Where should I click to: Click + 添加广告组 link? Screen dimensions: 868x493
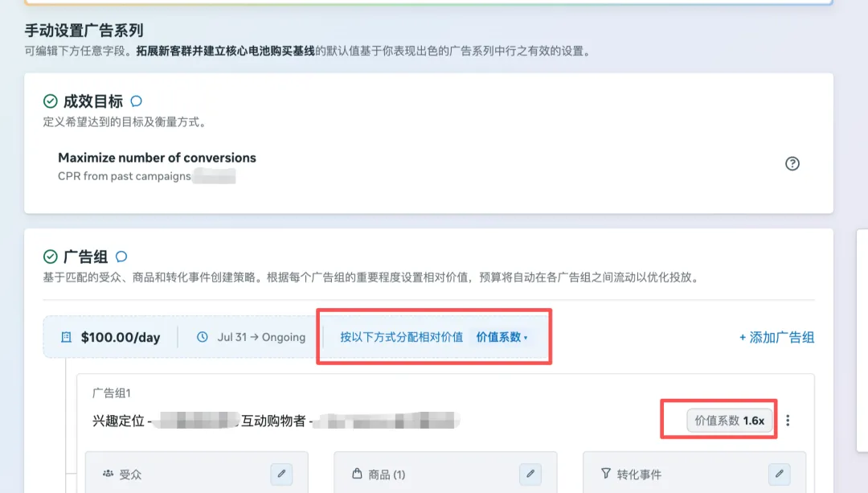click(776, 337)
